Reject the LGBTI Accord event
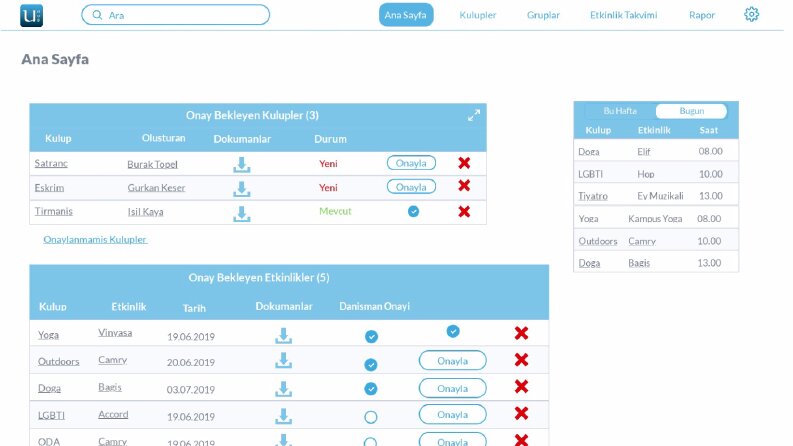 point(521,413)
